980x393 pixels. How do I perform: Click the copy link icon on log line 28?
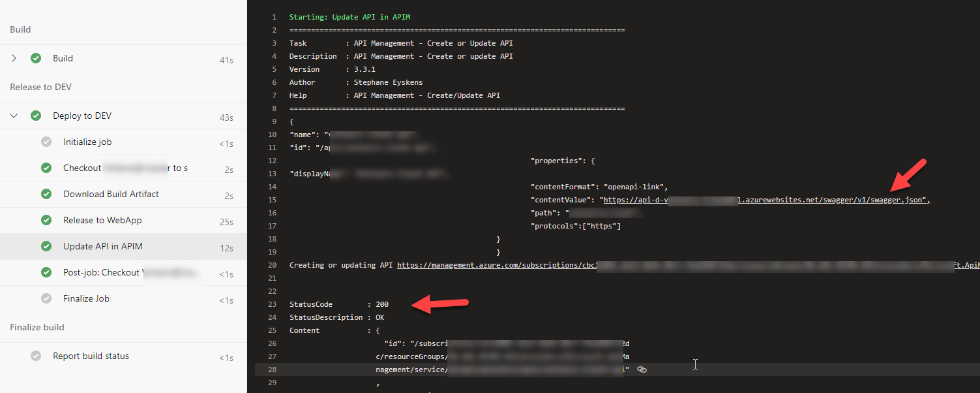(x=642, y=369)
